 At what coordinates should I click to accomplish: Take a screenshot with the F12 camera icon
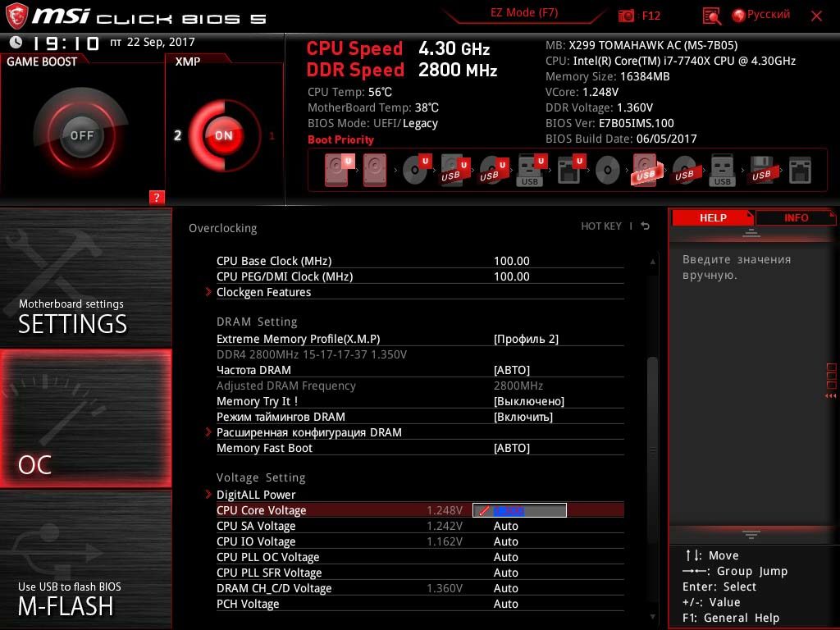pos(626,16)
